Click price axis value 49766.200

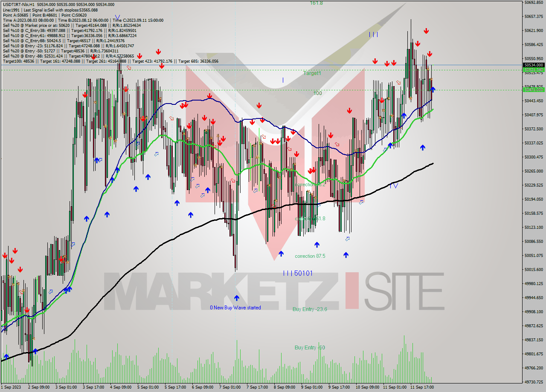tap(534, 368)
